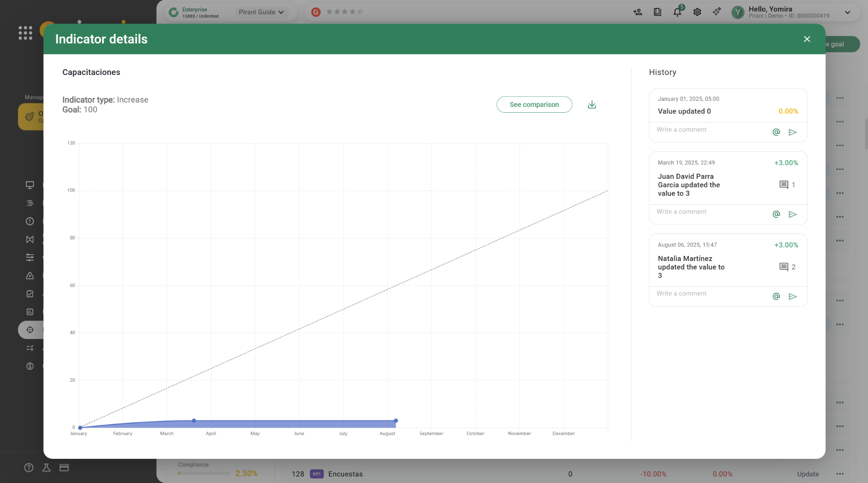This screenshot has width=868, height=483.
Task: Download the indicator chart
Action: coord(592,105)
